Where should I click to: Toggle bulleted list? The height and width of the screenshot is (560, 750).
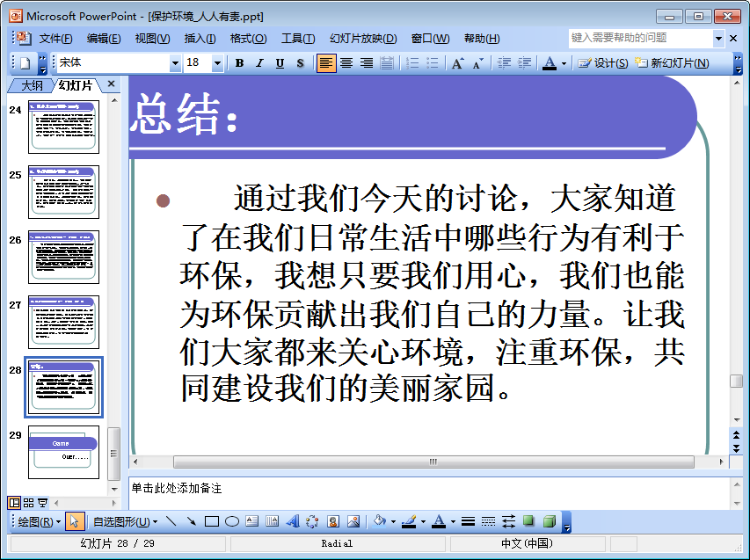click(432, 63)
